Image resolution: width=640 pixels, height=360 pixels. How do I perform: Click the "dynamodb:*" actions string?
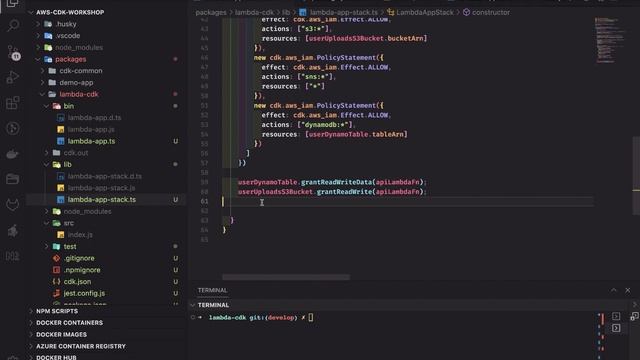(x=326, y=124)
